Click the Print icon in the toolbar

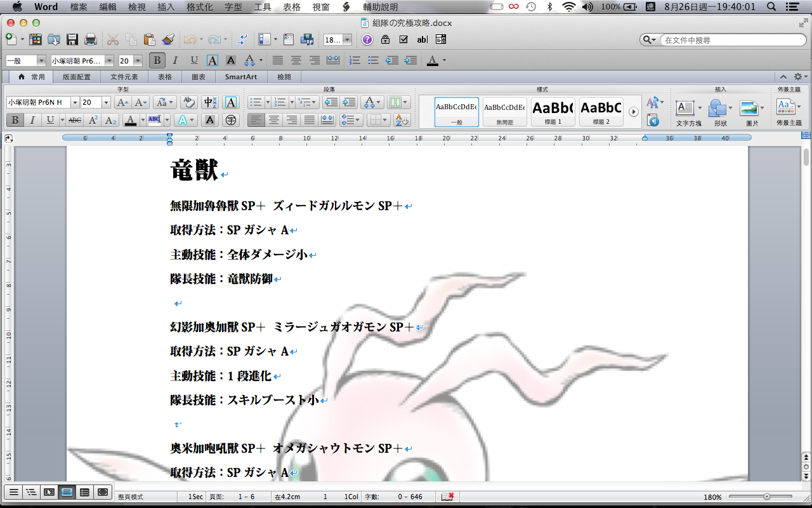[91, 39]
